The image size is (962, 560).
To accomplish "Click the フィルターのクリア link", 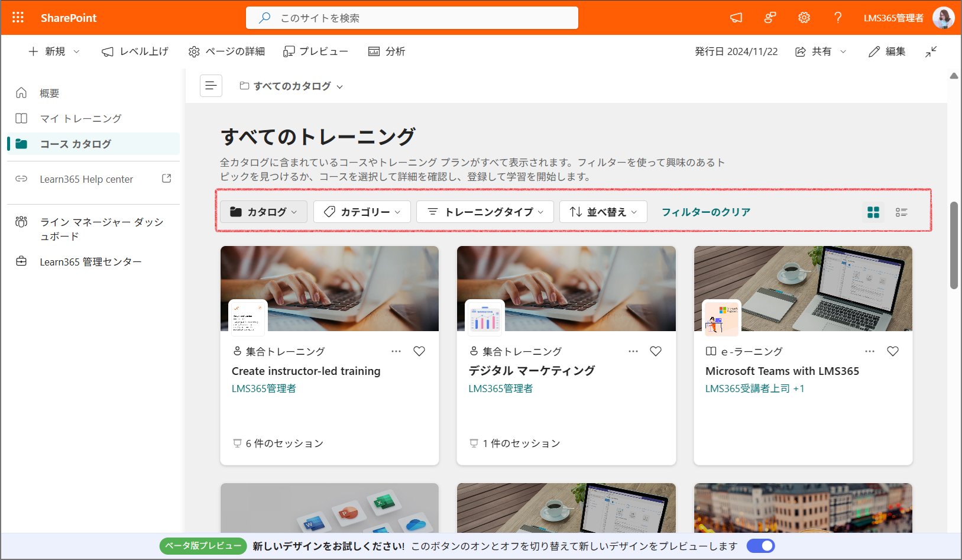I will 705,212.
